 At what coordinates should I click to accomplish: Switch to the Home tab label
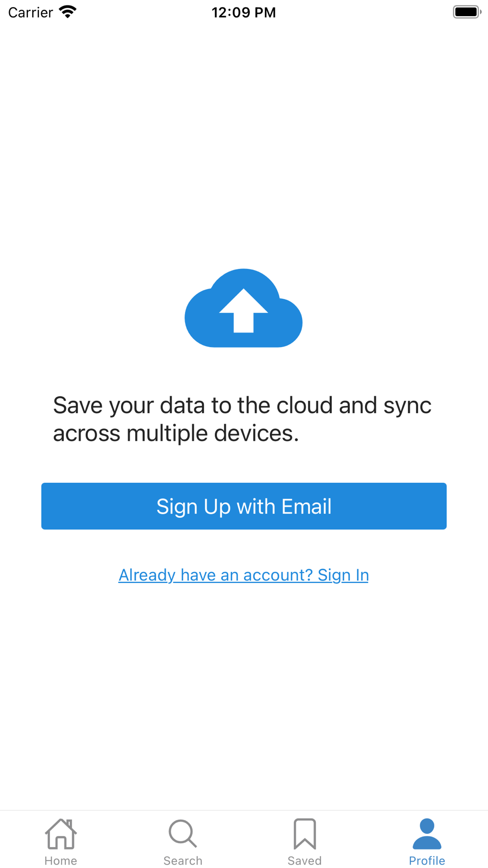(x=61, y=860)
